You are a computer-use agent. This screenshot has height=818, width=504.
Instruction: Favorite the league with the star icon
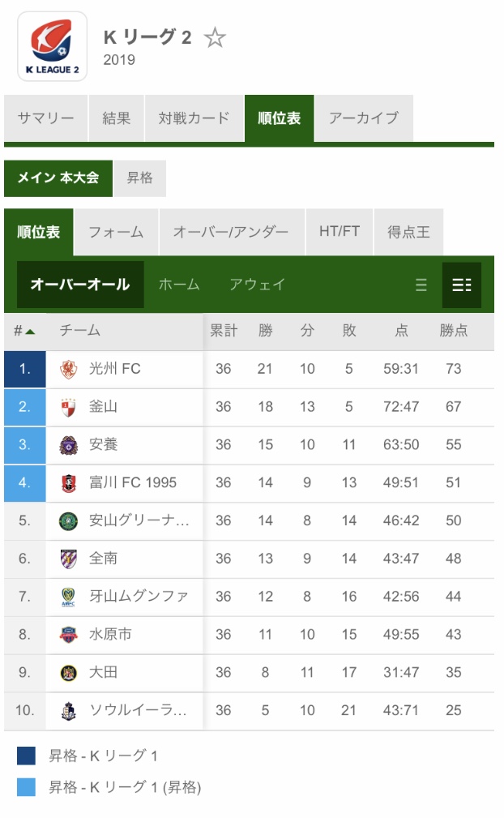(x=214, y=37)
